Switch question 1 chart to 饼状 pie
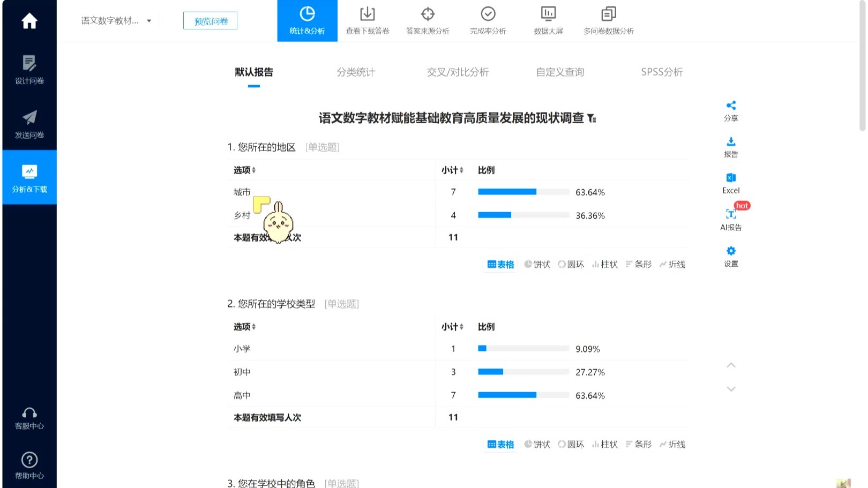Viewport: 868px width, 488px height. [x=536, y=264]
